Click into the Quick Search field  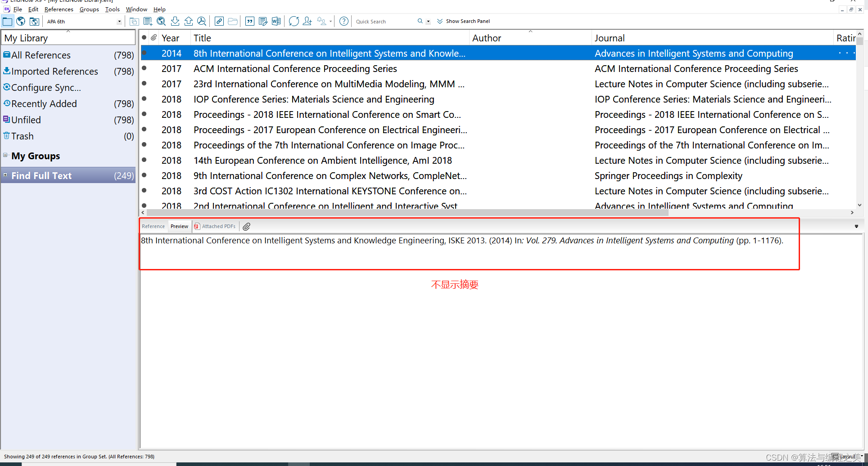pos(385,21)
